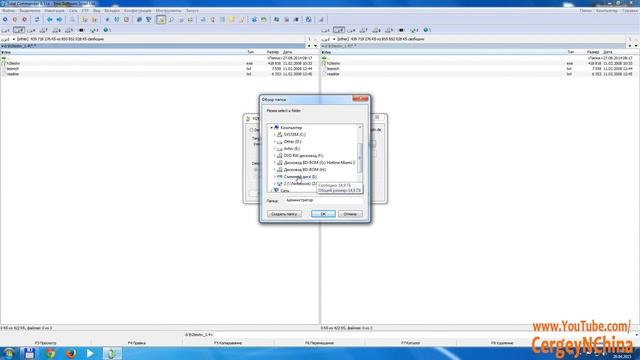The width and height of the screenshot is (640, 360).
Task: Open left panel directory history dropdown arrow
Action: click(x=315, y=46)
